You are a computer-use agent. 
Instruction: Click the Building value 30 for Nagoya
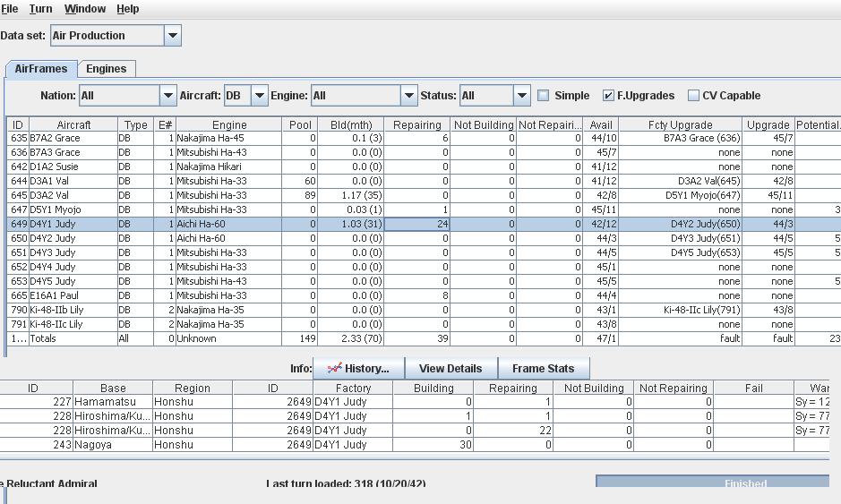(433, 445)
